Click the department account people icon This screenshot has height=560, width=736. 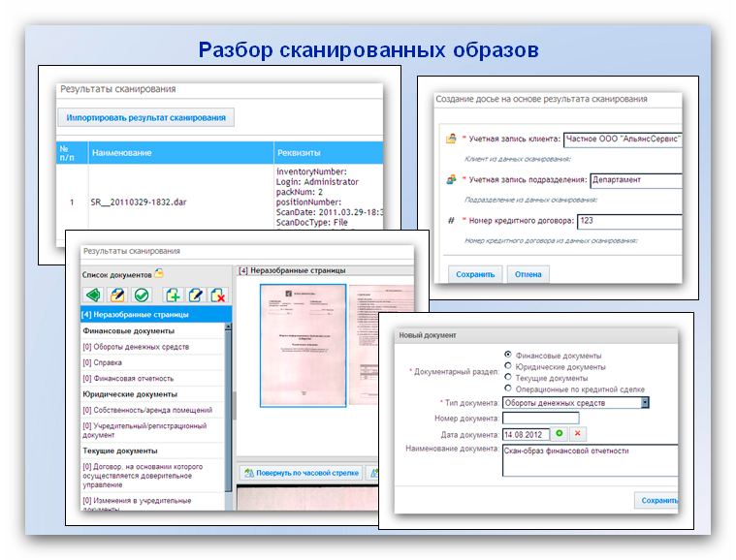(x=451, y=179)
